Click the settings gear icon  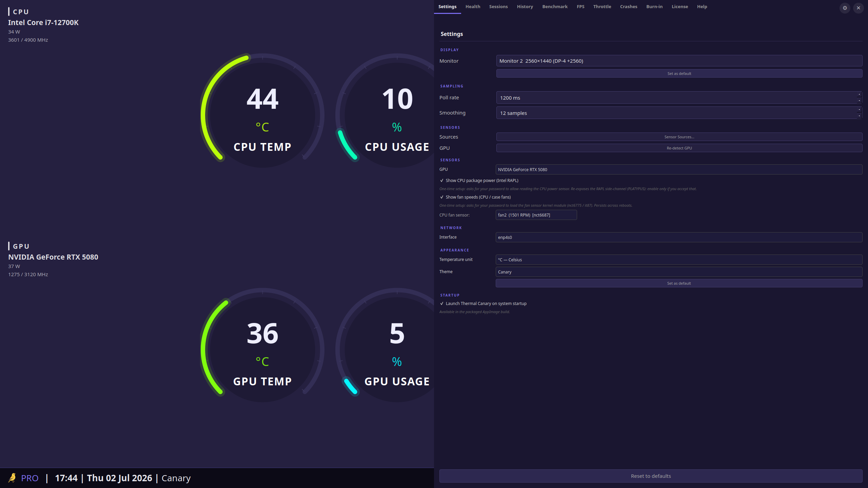point(845,8)
